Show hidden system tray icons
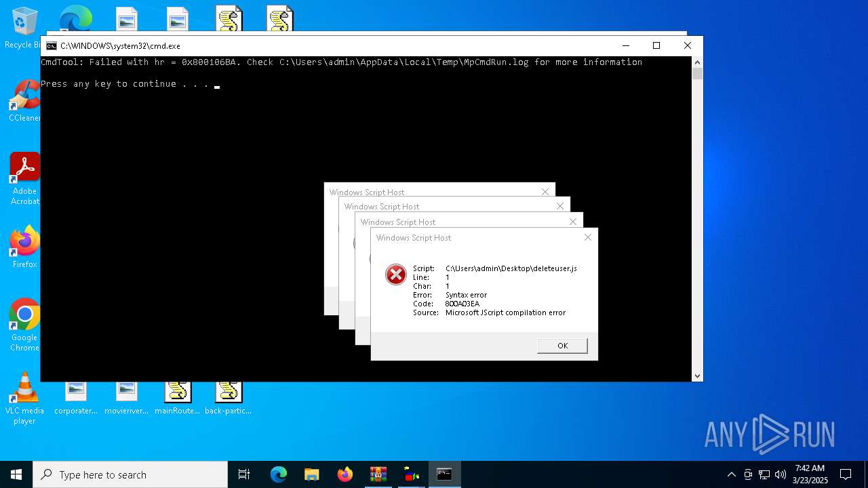The image size is (868, 488). [x=731, y=474]
